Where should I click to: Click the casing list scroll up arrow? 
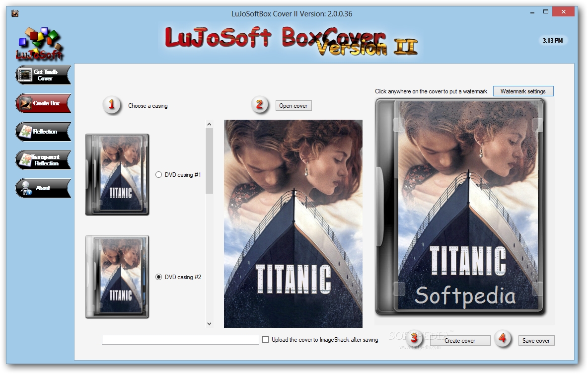tap(209, 124)
